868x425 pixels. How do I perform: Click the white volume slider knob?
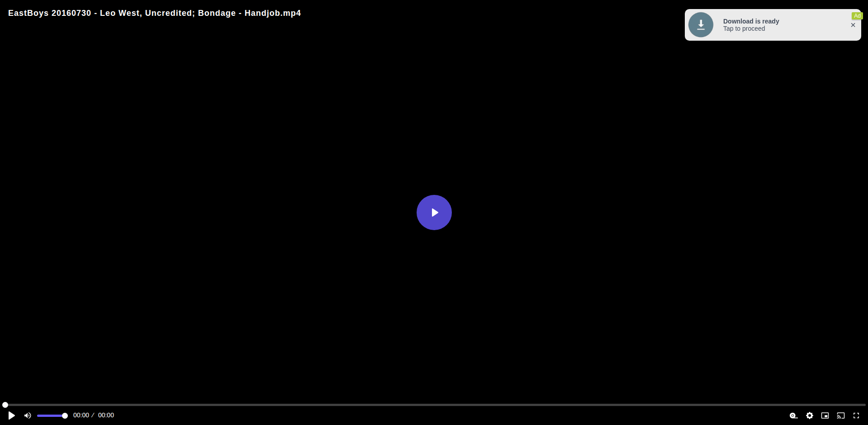pyautogui.click(x=65, y=416)
